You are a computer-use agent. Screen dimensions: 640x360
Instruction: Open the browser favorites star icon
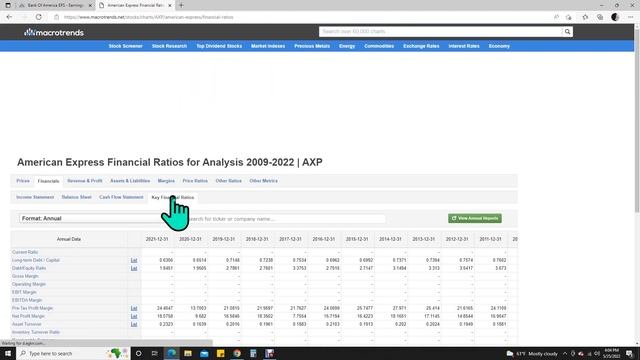coord(585,17)
